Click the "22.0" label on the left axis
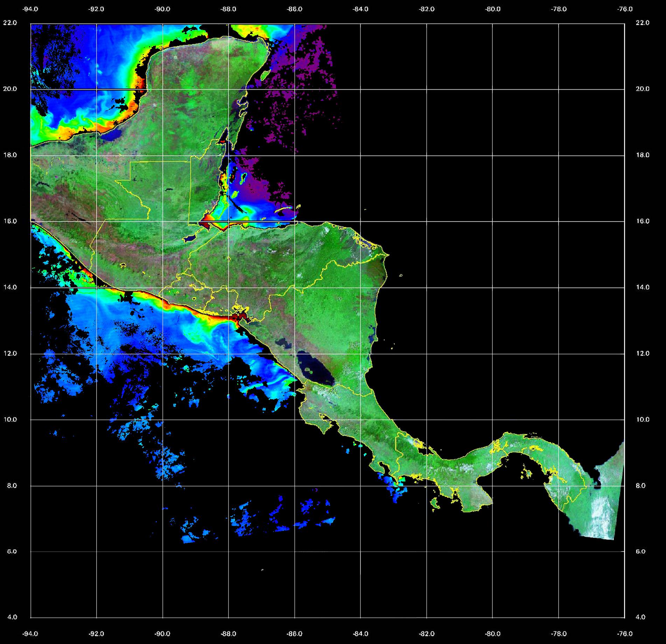This screenshot has width=666, height=644. tap(10, 23)
